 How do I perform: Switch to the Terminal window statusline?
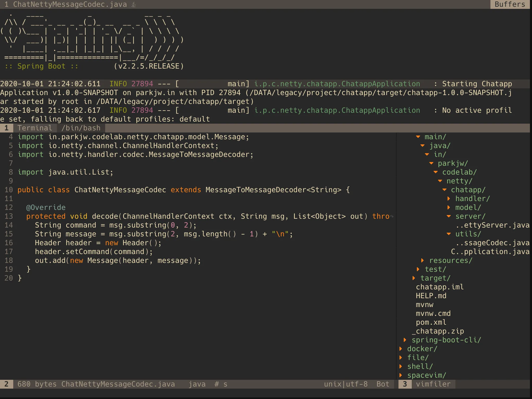click(35, 128)
